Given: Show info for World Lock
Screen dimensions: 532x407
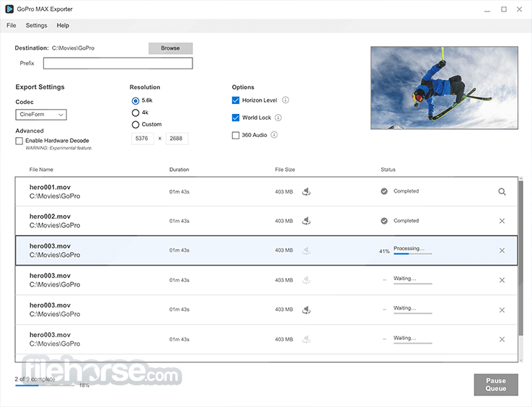Looking at the screenshot, I should click(278, 118).
